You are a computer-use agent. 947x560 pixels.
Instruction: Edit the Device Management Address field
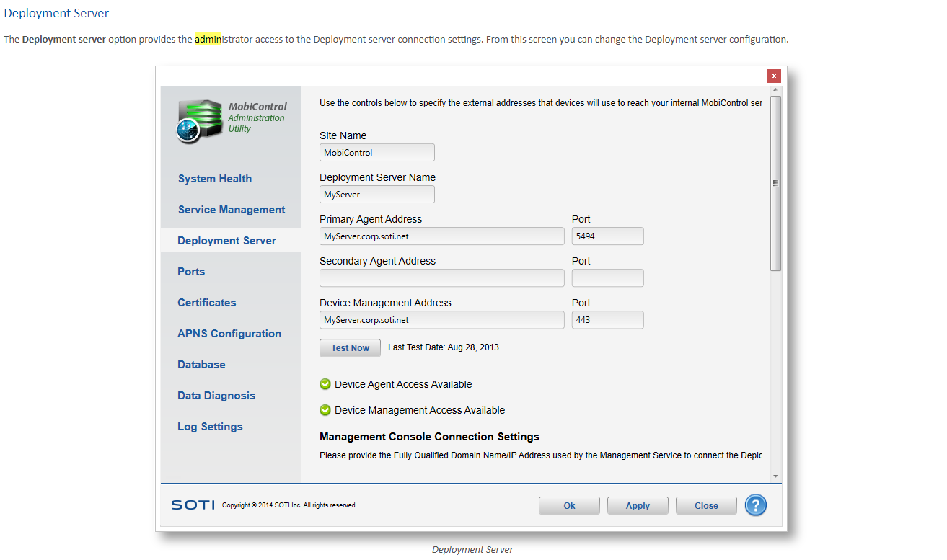[442, 319]
